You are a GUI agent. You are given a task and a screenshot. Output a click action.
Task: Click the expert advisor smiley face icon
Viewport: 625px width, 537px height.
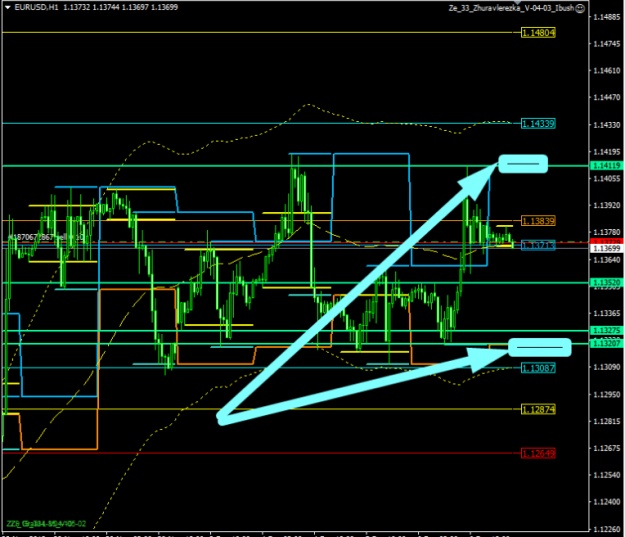click(x=609, y=8)
